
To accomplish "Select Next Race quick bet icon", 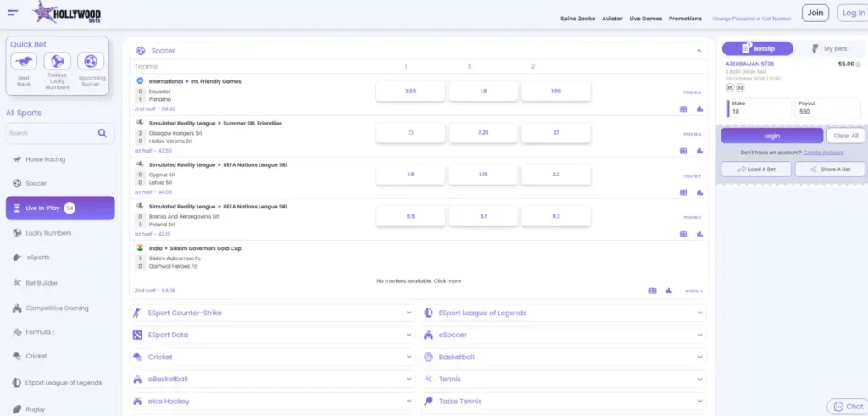I will point(24,61).
